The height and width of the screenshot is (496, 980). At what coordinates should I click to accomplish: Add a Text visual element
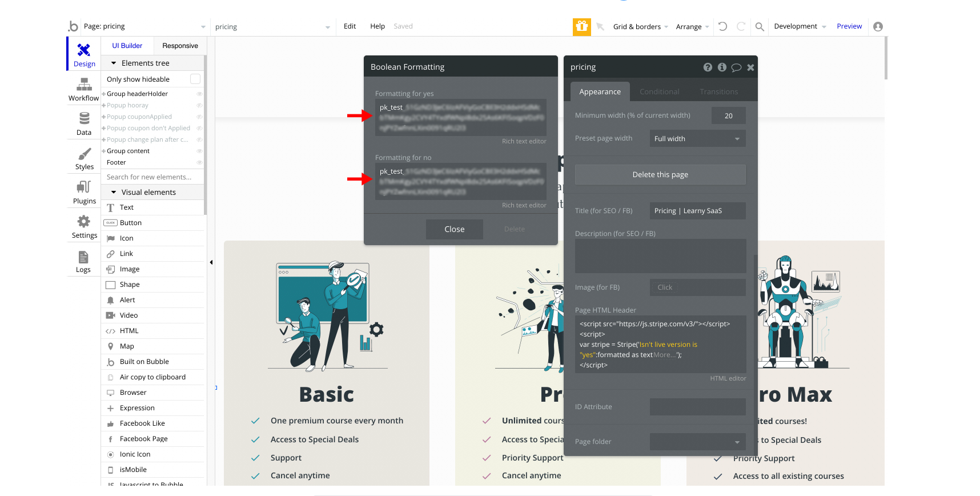(x=153, y=207)
